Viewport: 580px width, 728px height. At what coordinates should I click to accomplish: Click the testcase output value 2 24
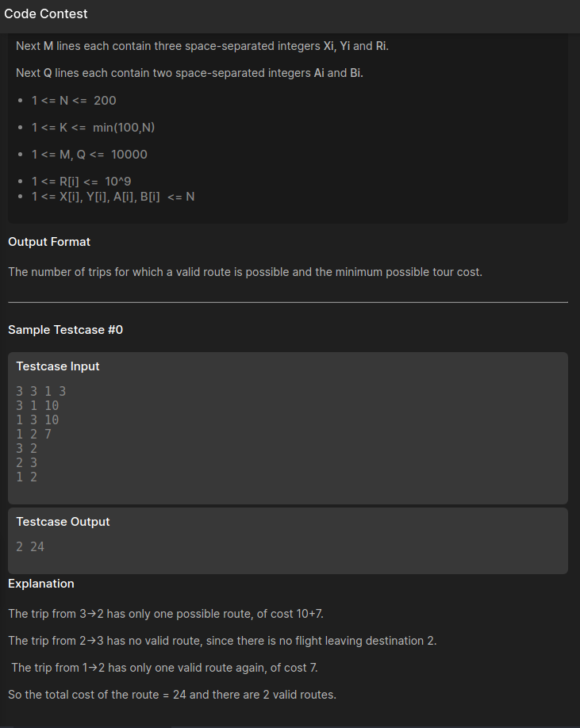point(30,546)
